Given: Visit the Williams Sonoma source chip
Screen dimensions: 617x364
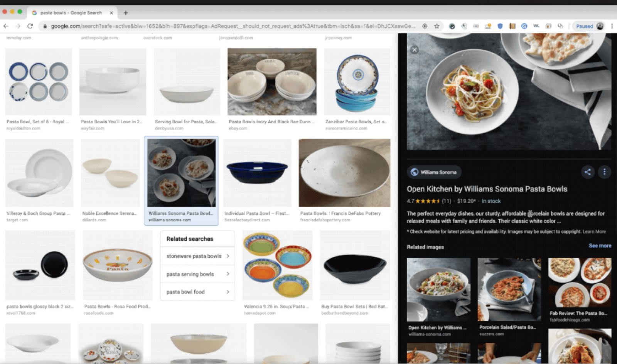Looking at the screenshot, I should [x=434, y=172].
